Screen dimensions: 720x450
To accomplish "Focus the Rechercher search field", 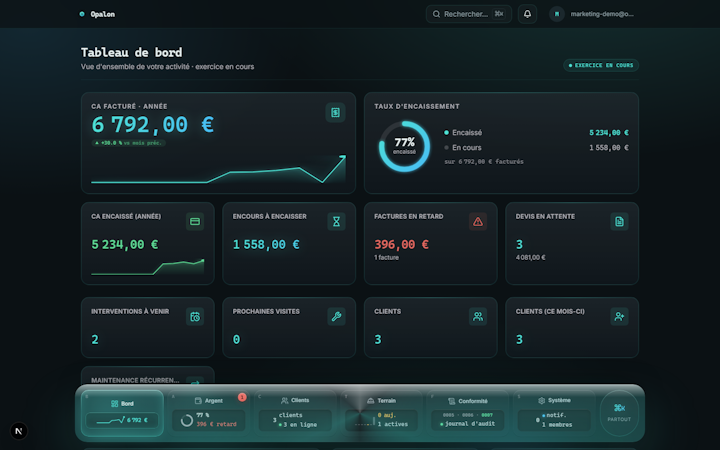I will 468,14.
